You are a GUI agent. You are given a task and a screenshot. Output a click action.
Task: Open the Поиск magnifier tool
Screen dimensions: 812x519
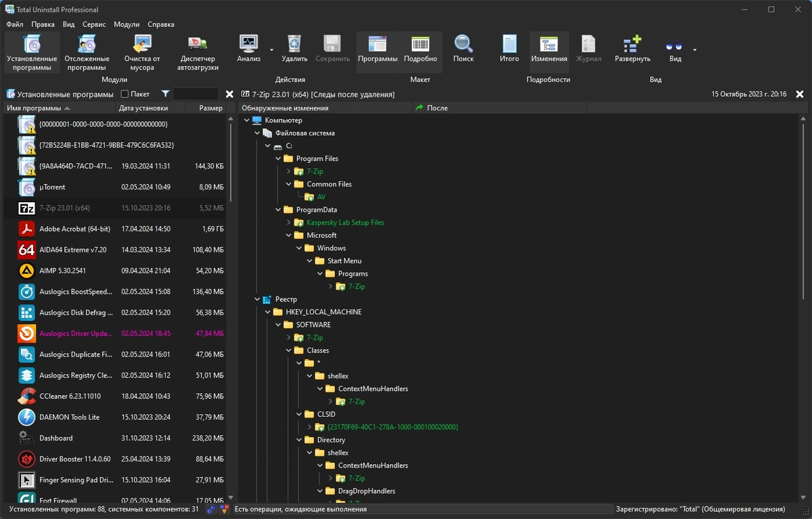click(x=464, y=49)
